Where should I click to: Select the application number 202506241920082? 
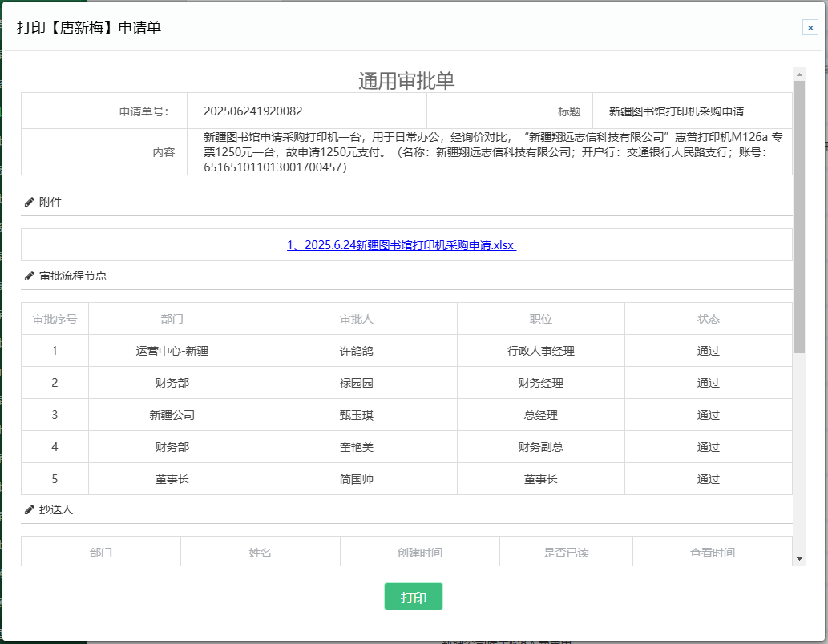[253, 111]
